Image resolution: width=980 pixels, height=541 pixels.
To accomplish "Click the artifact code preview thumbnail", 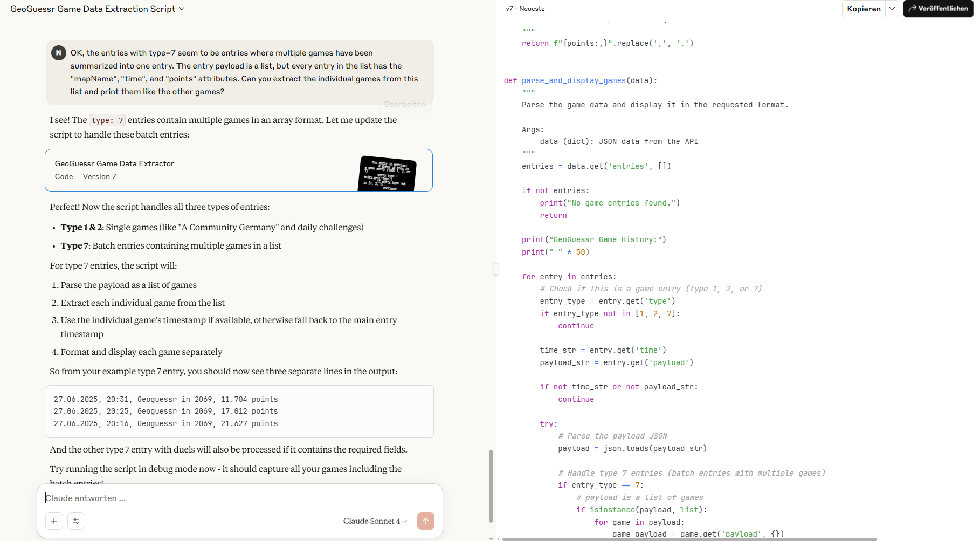I will click(x=387, y=174).
